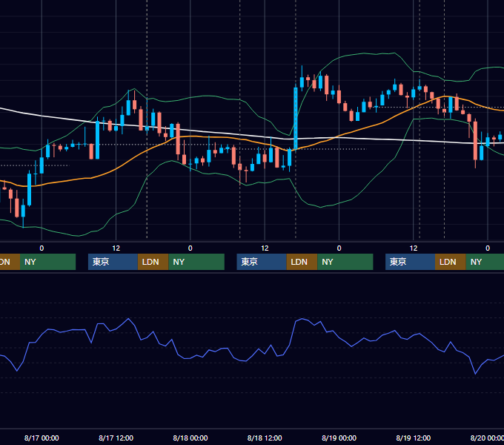This screenshot has height=445, width=504.
Task: Click the 8/17 12:00 date label
Action: (116, 438)
